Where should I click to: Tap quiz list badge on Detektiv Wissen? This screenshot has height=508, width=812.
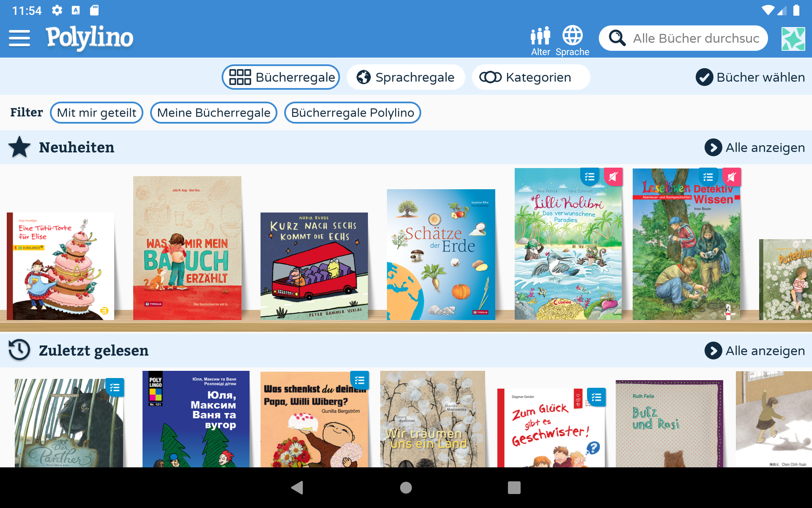pyautogui.click(x=708, y=177)
